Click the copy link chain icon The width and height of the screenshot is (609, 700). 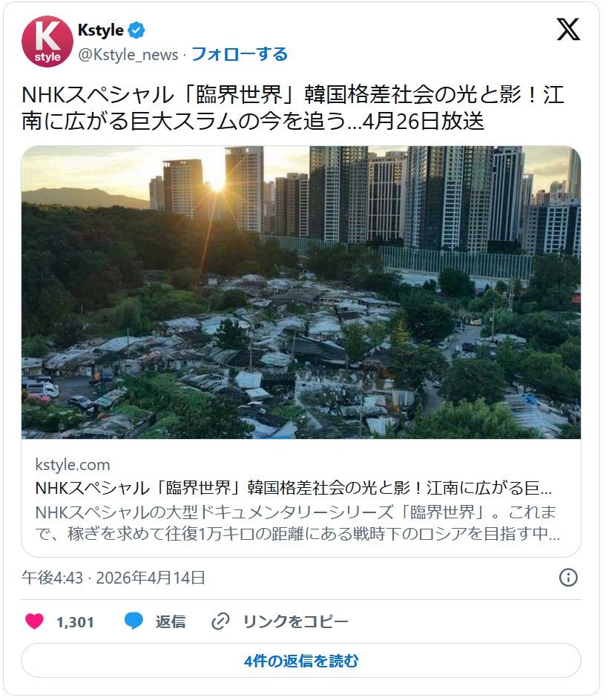[220, 621]
